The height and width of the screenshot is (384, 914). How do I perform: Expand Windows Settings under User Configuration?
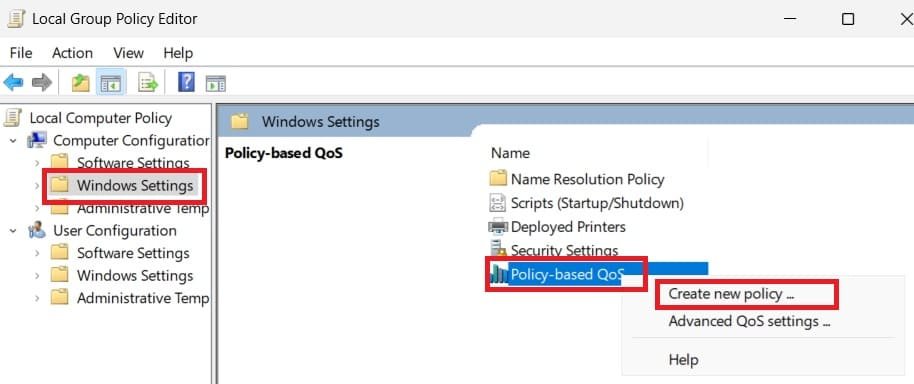[x=37, y=275]
